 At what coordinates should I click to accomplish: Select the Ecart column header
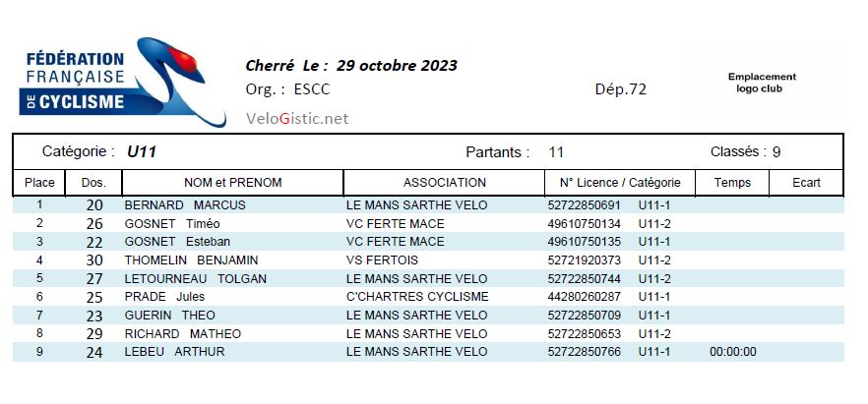pos(806,183)
